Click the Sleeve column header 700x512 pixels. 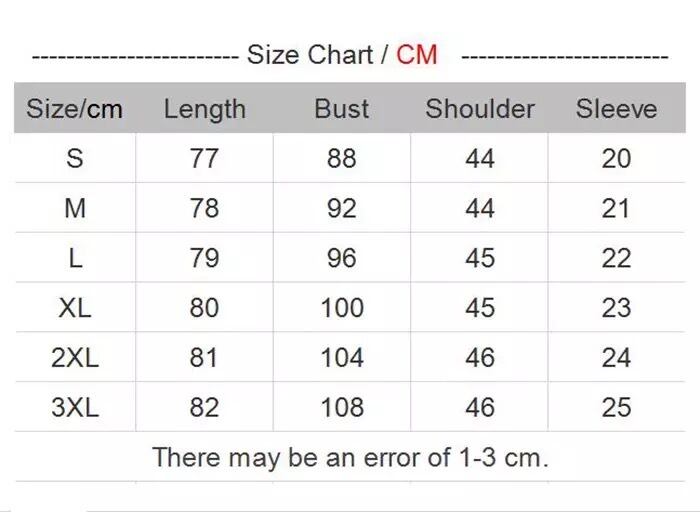(616, 109)
